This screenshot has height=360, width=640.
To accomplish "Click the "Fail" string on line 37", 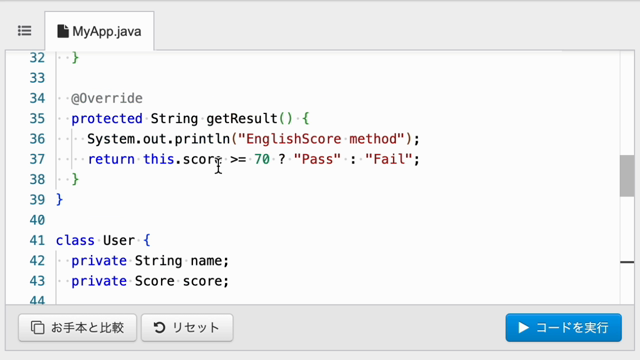I will click(389, 159).
